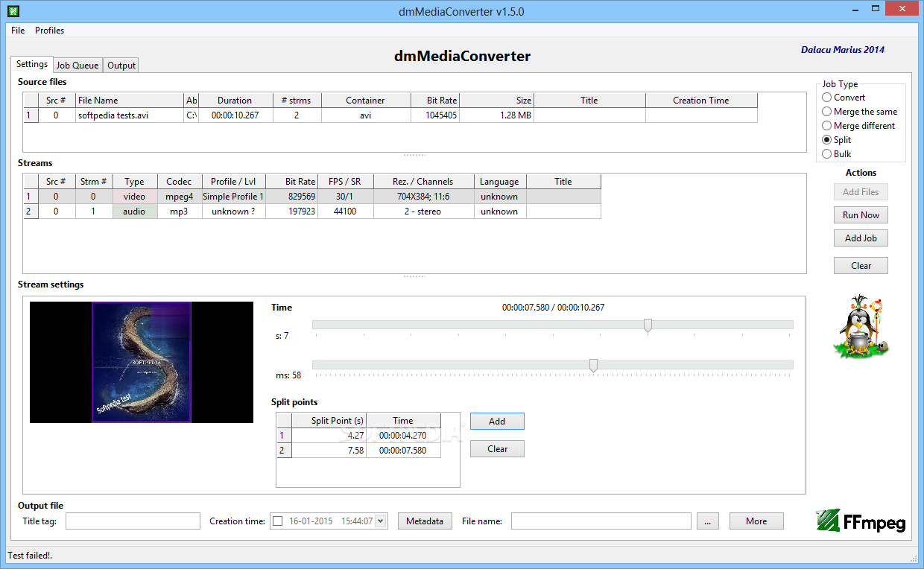Click the seconds time slider thumb

pyautogui.click(x=648, y=325)
